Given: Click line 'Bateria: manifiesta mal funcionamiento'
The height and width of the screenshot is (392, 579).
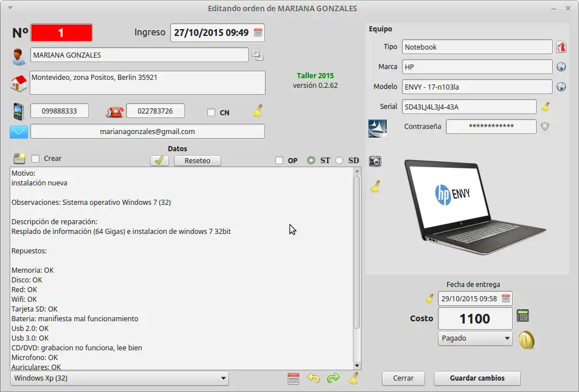Looking at the screenshot, I should click(x=75, y=318).
